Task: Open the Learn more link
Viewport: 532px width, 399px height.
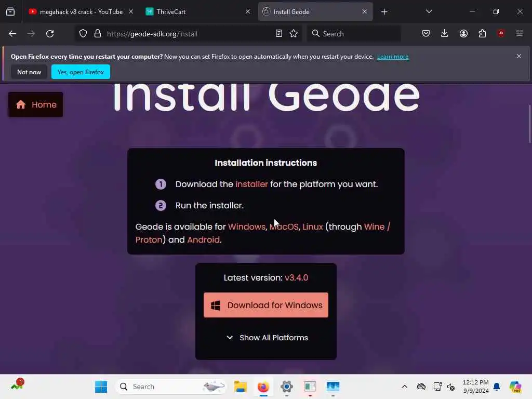Action: click(393, 57)
